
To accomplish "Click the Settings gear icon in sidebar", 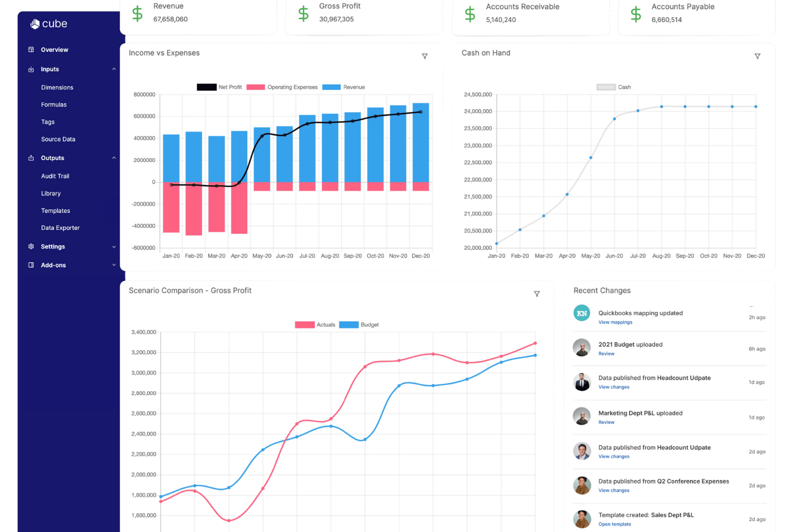I will 31,246.
